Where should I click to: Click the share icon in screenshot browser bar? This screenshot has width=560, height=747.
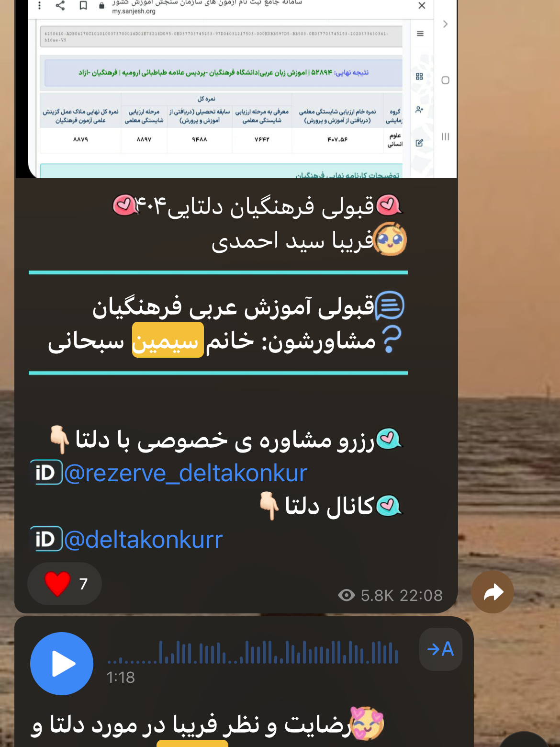[x=60, y=5]
